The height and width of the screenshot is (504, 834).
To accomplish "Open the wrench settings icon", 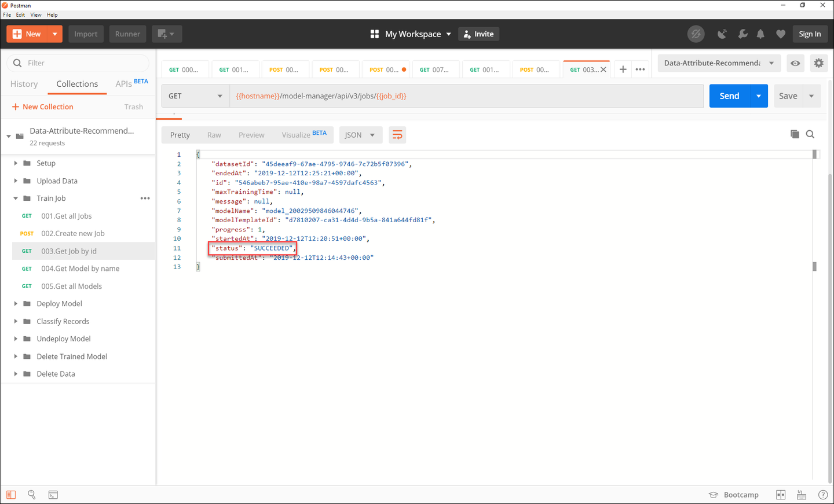I will point(742,34).
